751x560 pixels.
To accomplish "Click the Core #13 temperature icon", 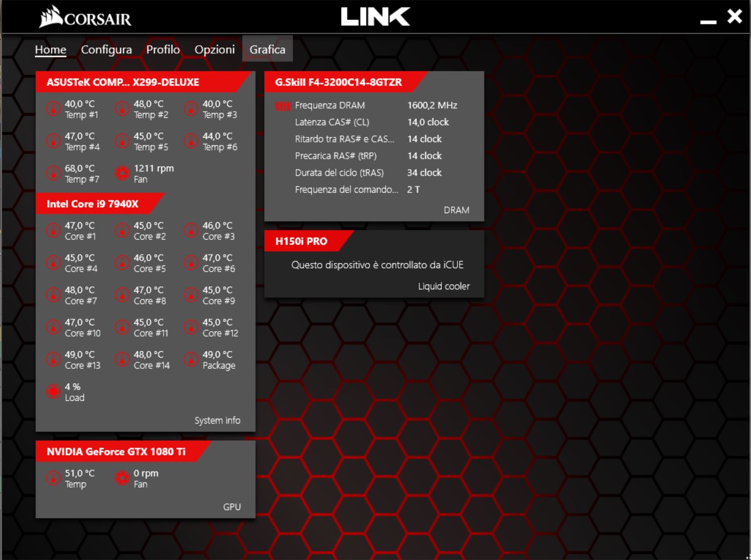I will tap(53, 359).
